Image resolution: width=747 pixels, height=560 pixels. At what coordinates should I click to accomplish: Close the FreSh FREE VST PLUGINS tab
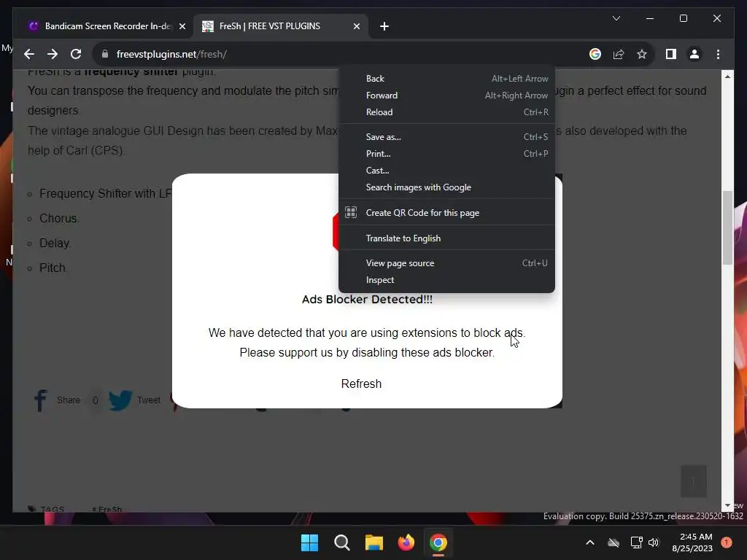coord(356,26)
